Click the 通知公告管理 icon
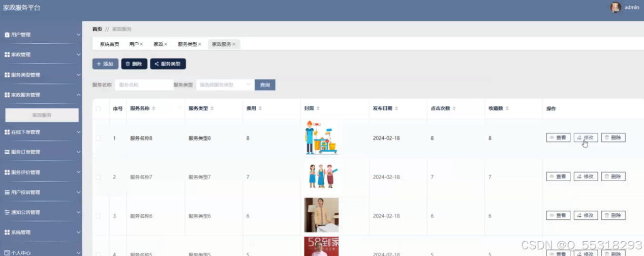 (x=7, y=212)
